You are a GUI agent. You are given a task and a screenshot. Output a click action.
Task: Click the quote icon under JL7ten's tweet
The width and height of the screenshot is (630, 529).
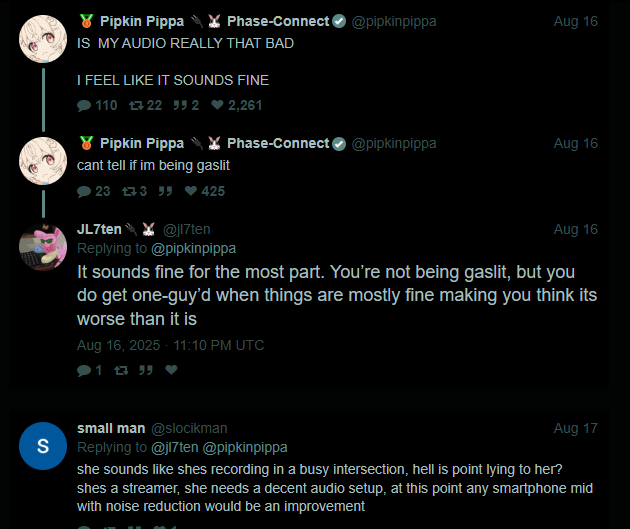[146, 370]
